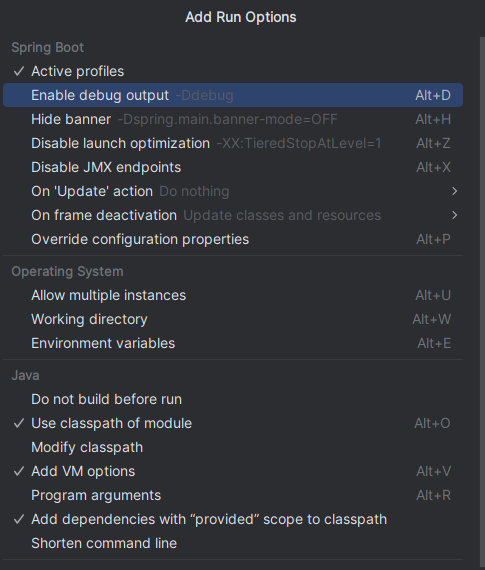Screen dimensions: 485x570
Task: Enable Allow multiple instances
Action: point(233,295)
